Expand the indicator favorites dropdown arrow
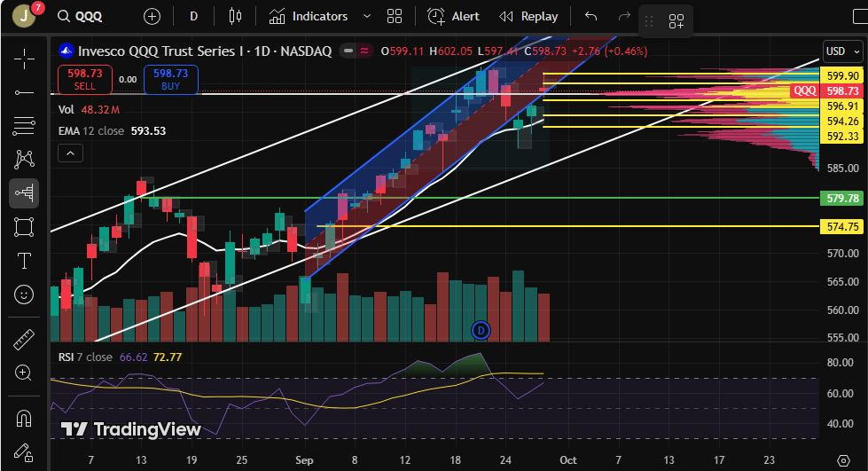868x471 pixels. pos(366,17)
